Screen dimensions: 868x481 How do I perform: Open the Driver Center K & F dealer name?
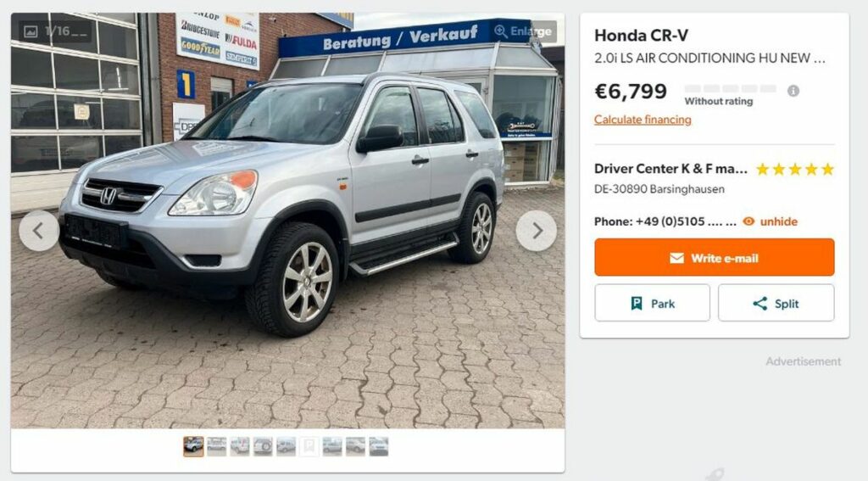coord(670,169)
